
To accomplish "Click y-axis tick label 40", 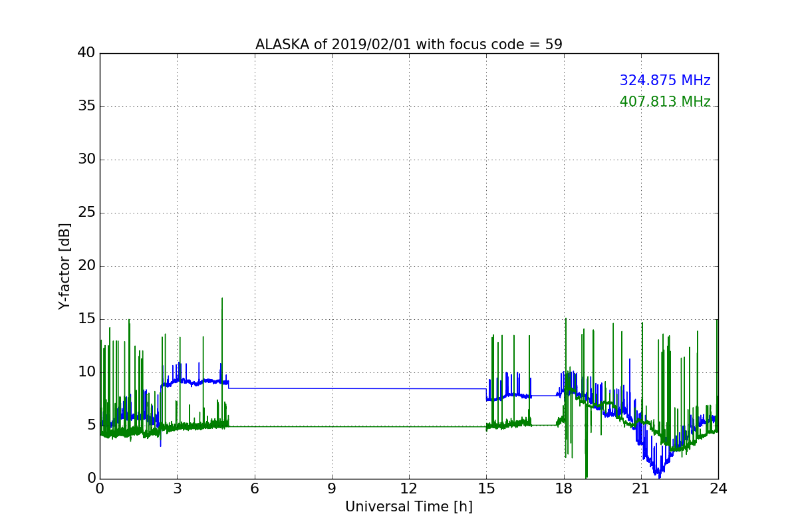I will (x=86, y=53).
